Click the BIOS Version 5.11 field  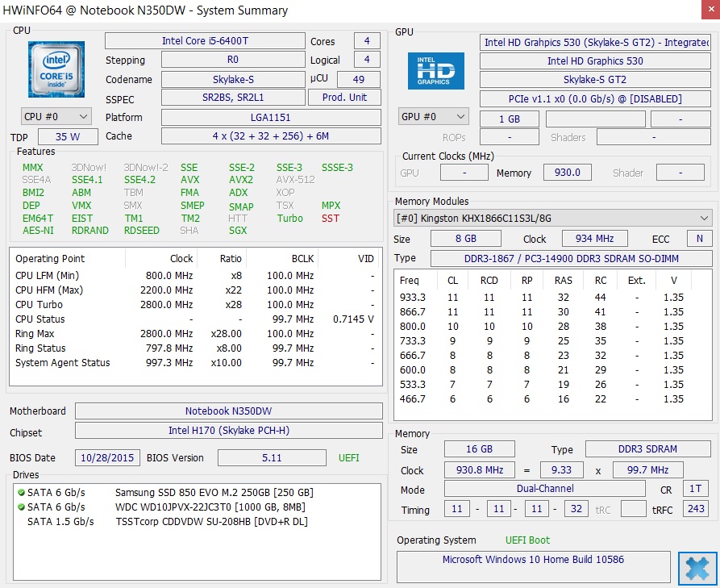coord(271,458)
